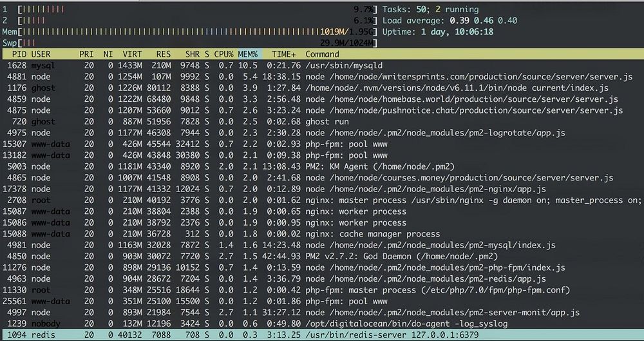Click PID 1628 in the mysql row
Viewport: 644px width, 341px height.
pyautogui.click(x=17, y=65)
